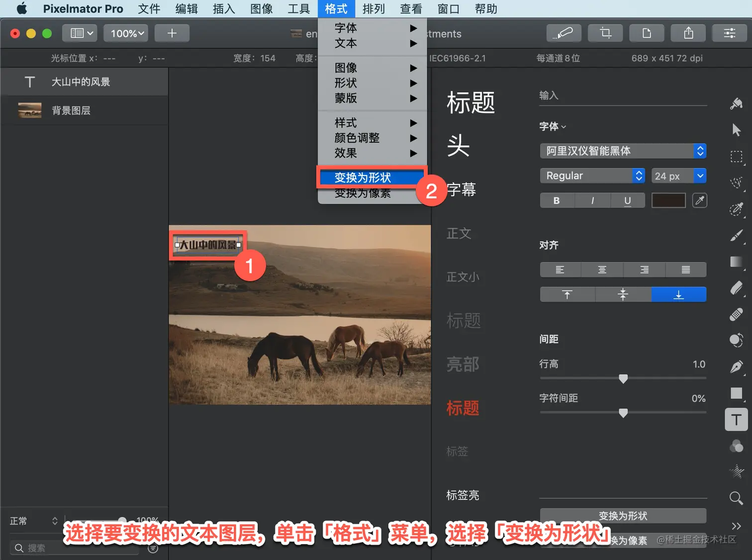752x560 pixels.
Task: Open the 样式 submenu
Action: coord(372,122)
